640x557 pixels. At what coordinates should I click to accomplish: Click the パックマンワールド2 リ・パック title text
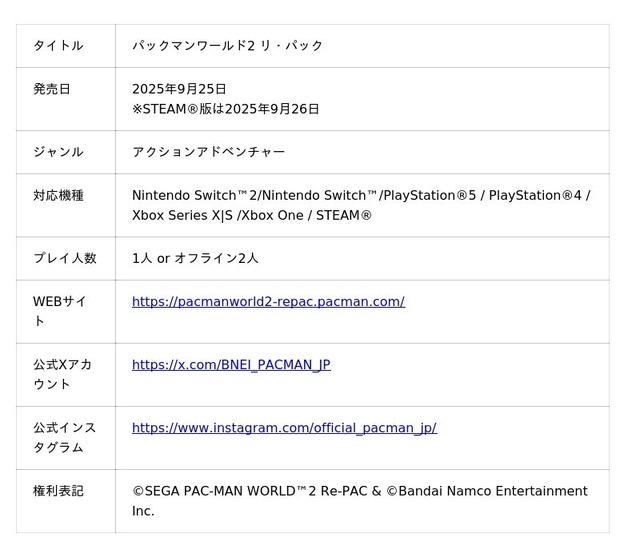coord(228,46)
